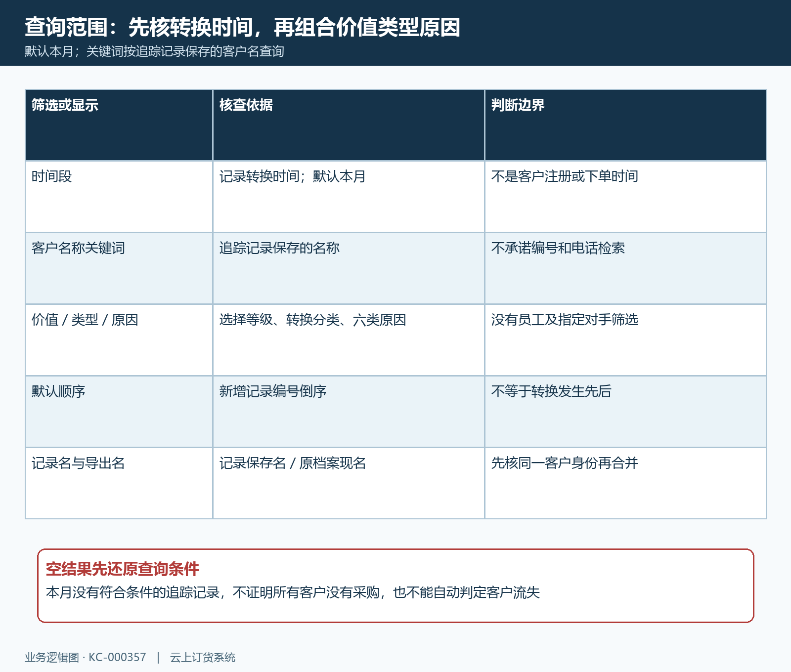This screenshot has height=672, width=791.
Task: Click the cell 记录名与导出名
Action: point(119,483)
